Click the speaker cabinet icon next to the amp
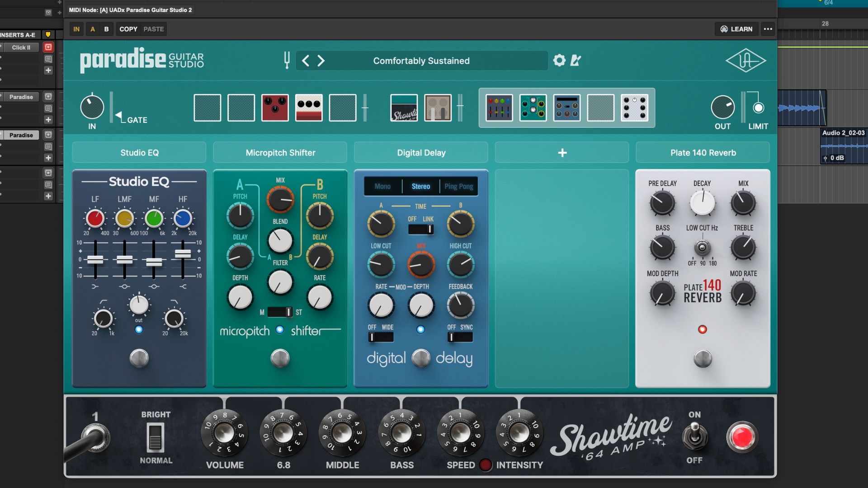 pyautogui.click(x=438, y=108)
